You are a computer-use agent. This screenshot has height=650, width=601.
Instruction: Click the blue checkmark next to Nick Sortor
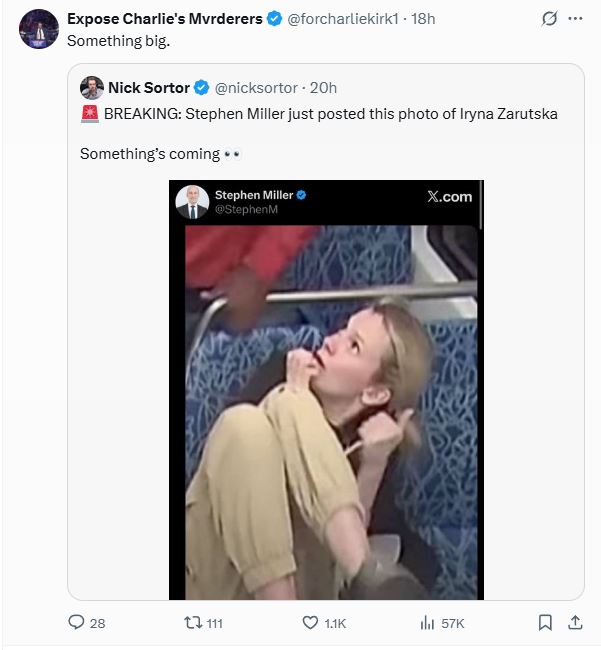(x=201, y=87)
